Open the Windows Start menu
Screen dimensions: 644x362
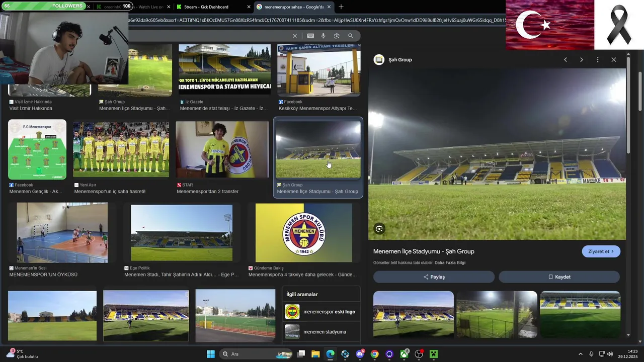point(211,354)
